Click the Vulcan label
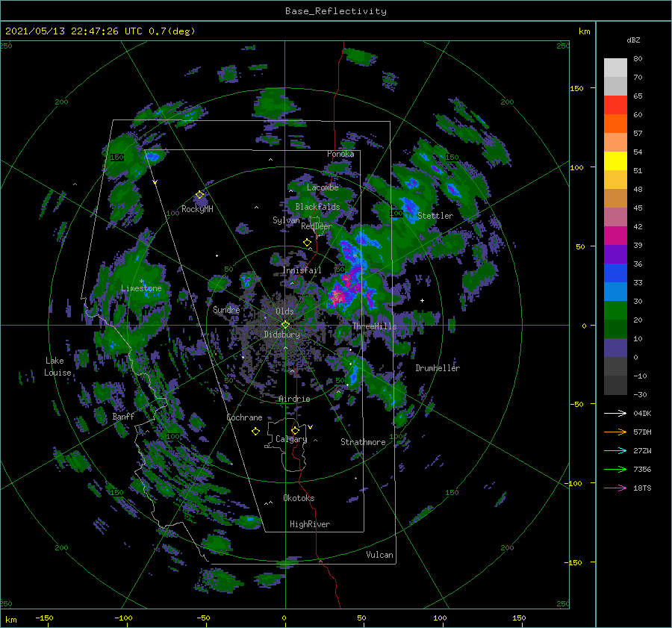 click(x=379, y=555)
